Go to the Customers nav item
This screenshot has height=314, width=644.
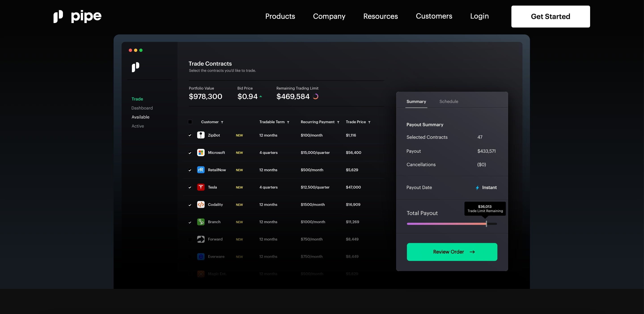point(434,16)
